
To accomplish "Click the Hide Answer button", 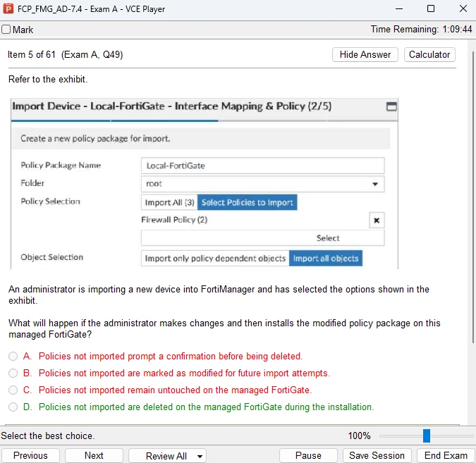I will tap(365, 54).
